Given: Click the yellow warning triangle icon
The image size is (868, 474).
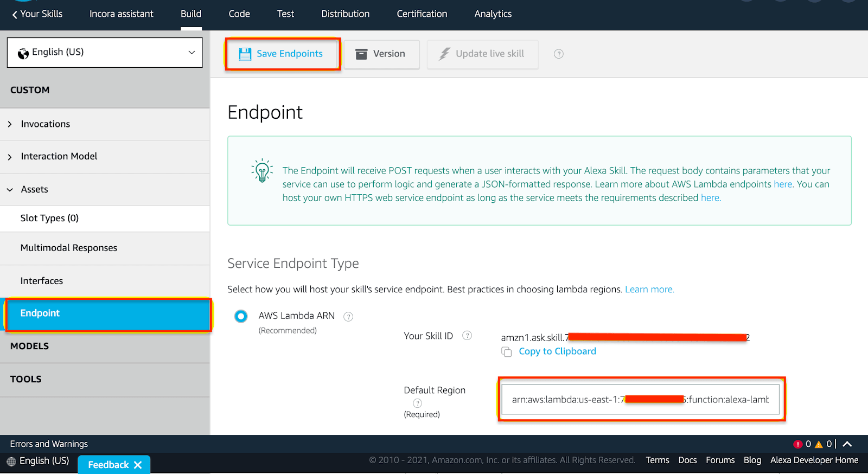Looking at the screenshot, I should click(x=819, y=444).
